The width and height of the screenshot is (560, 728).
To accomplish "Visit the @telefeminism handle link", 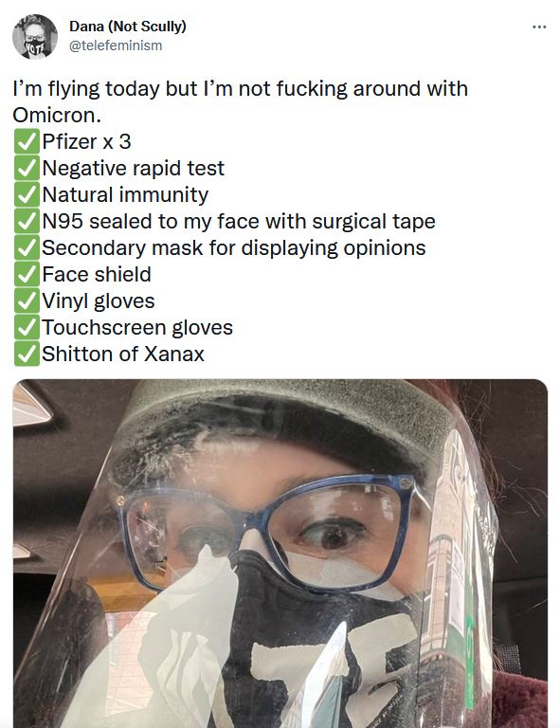I will pyautogui.click(x=116, y=45).
